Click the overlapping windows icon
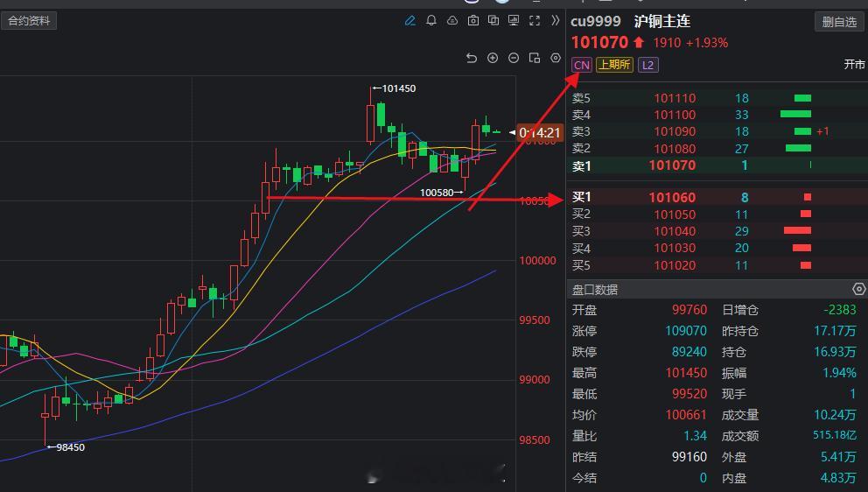This screenshot has width=868, height=492. click(493, 21)
